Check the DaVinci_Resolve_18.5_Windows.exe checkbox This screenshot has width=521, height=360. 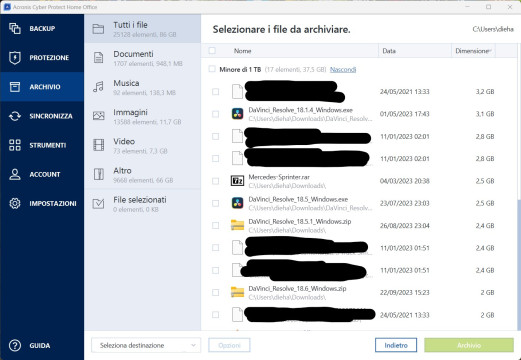(x=216, y=203)
